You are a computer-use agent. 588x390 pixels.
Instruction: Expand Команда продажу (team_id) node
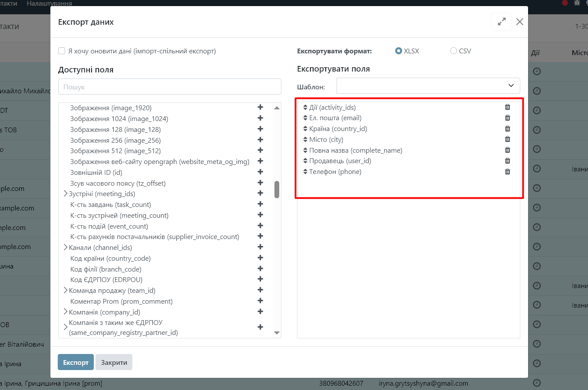66,290
